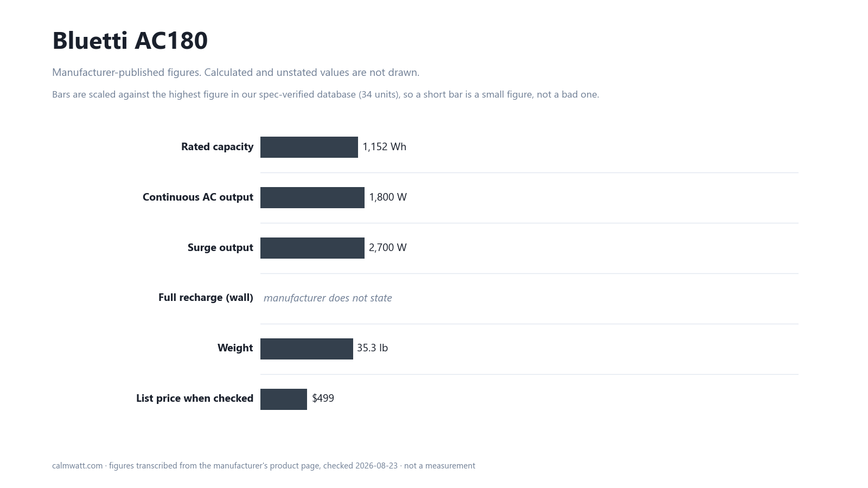Click the $499 price label
Screen dimensions: 868x488
(323, 399)
